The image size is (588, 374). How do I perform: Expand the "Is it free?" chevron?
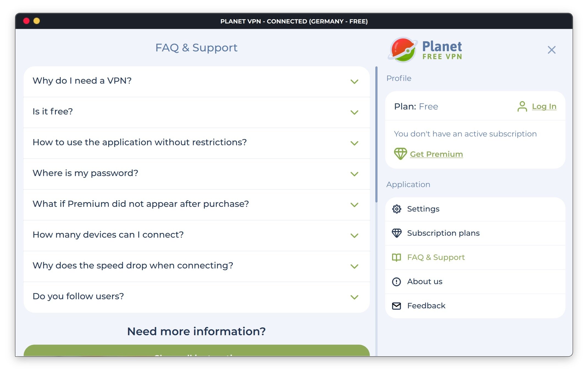(354, 112)
